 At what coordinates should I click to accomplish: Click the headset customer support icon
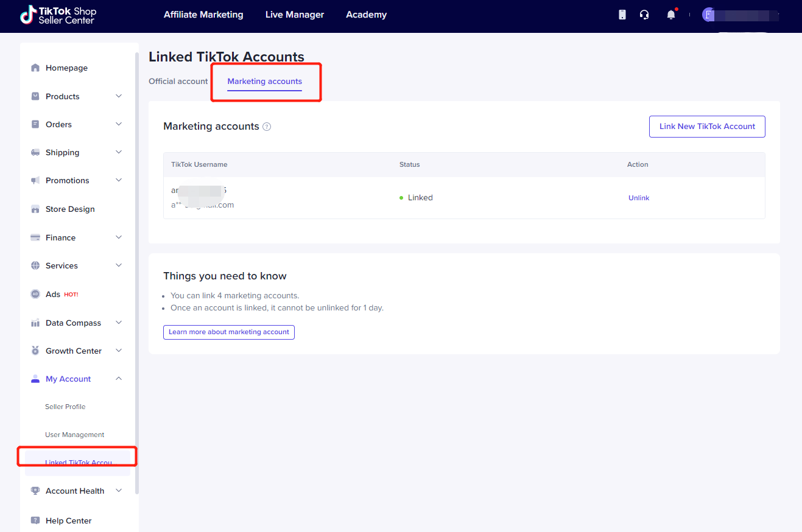[x=644, y=15]
